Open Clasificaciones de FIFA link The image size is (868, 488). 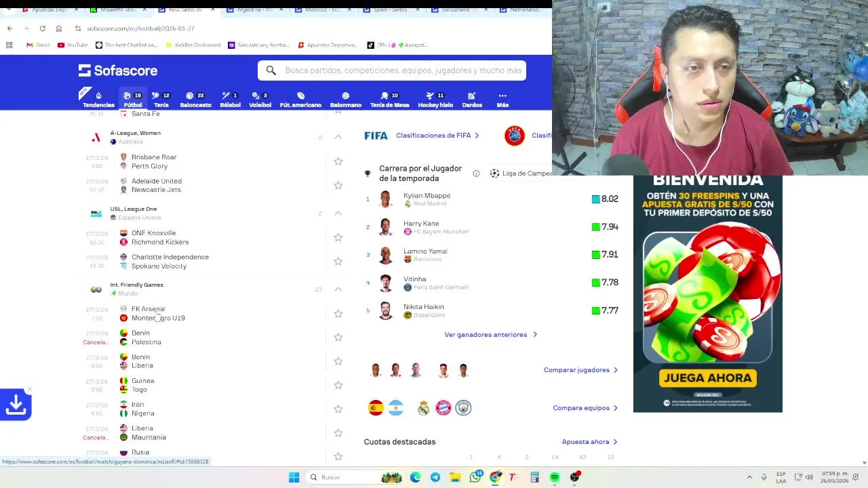[437, 136]
